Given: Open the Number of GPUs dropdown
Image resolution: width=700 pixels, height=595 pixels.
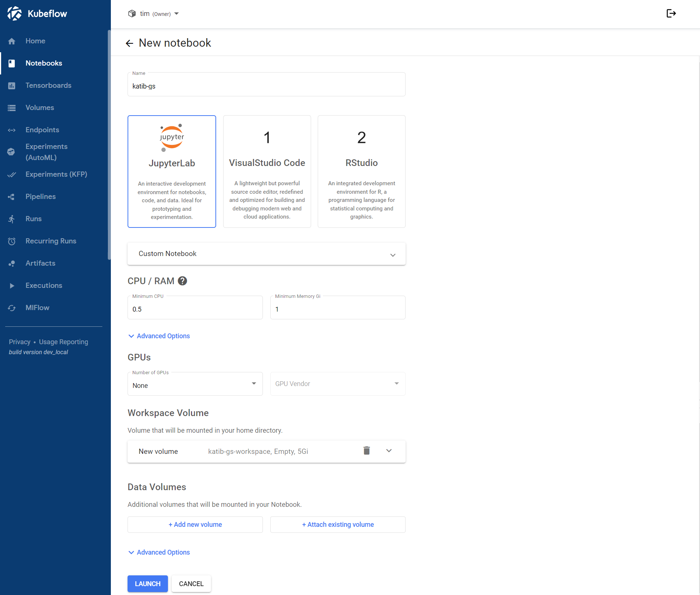Looking at the screenshot, I should tap(195, 384).
